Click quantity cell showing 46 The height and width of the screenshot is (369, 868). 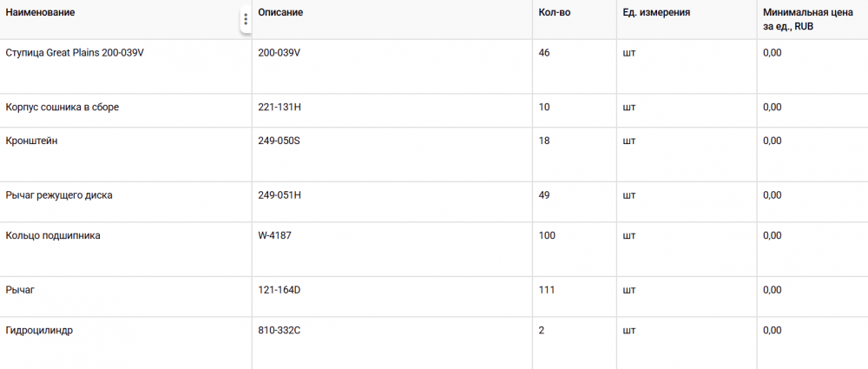pos(544,53)
